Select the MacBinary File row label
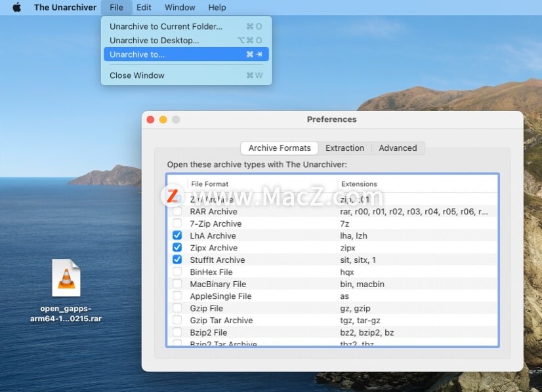542x392 pixels. [x=218, y=284]
